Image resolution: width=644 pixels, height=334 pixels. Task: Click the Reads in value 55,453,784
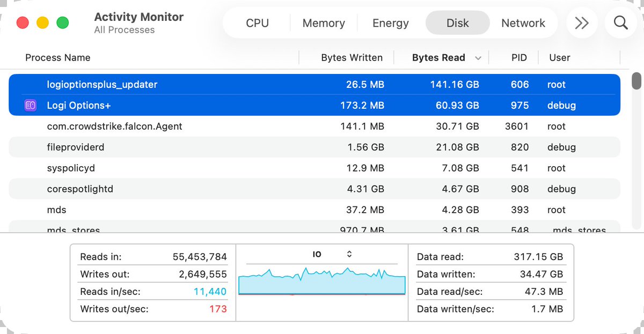200,257
